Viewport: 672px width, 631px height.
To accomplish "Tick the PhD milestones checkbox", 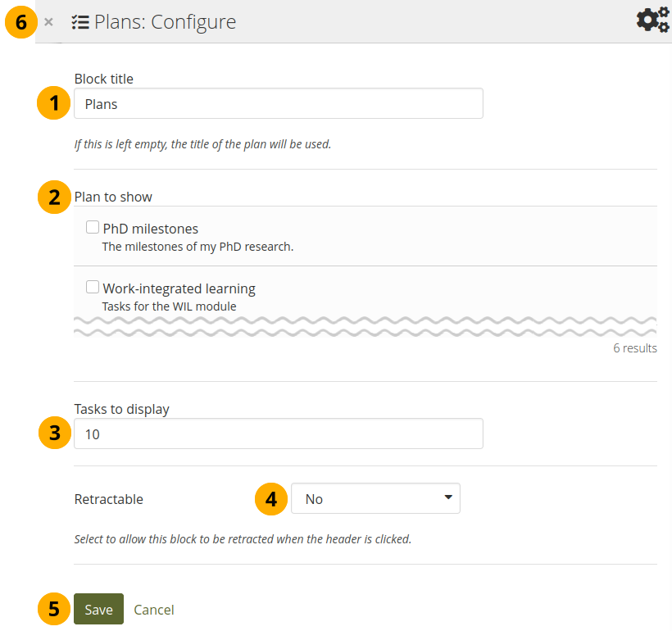I will coord(93,228).
